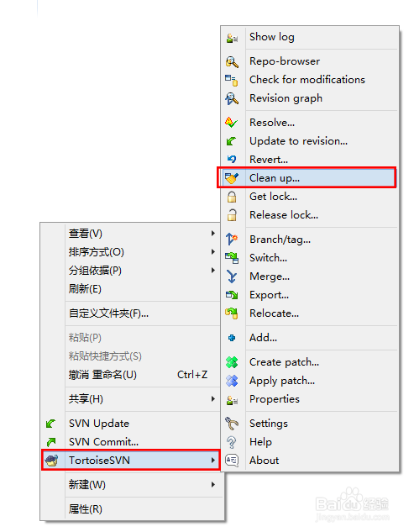The height and width of the screenshot is (532, 414).
Task: Click the Properties icon
Action: click(232, 400)
